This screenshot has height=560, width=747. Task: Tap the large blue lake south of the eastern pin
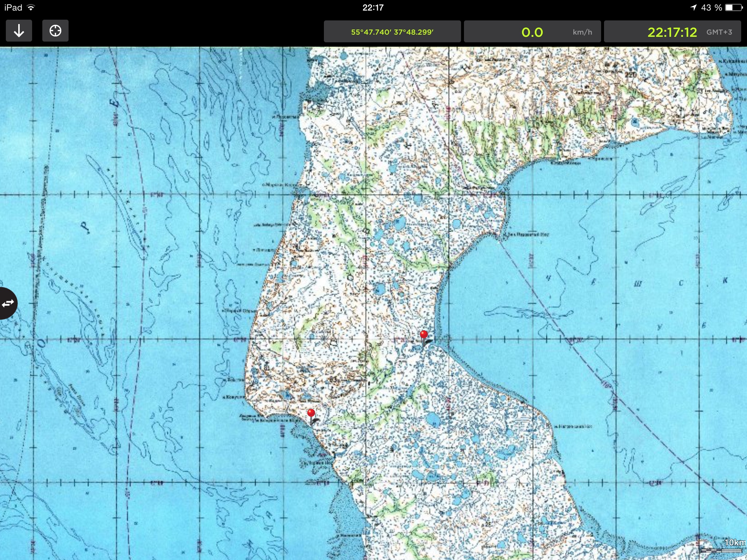(433, 419)
